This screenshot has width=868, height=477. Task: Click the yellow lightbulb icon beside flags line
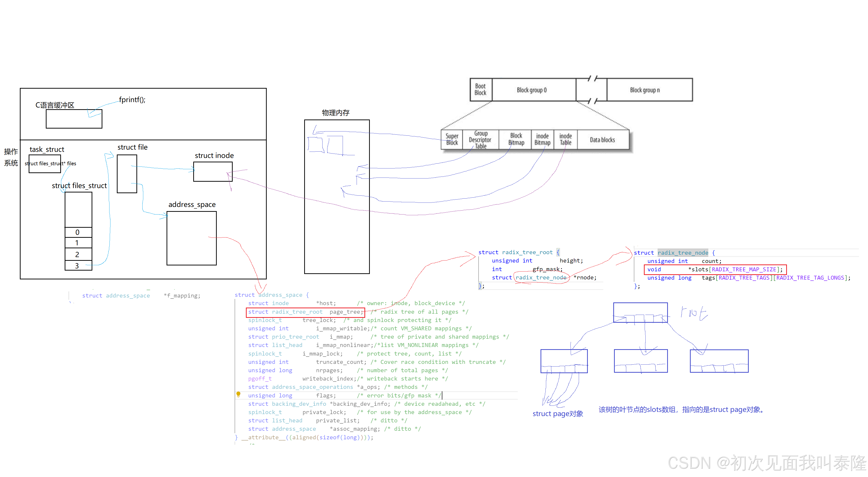tap(238, 394)
